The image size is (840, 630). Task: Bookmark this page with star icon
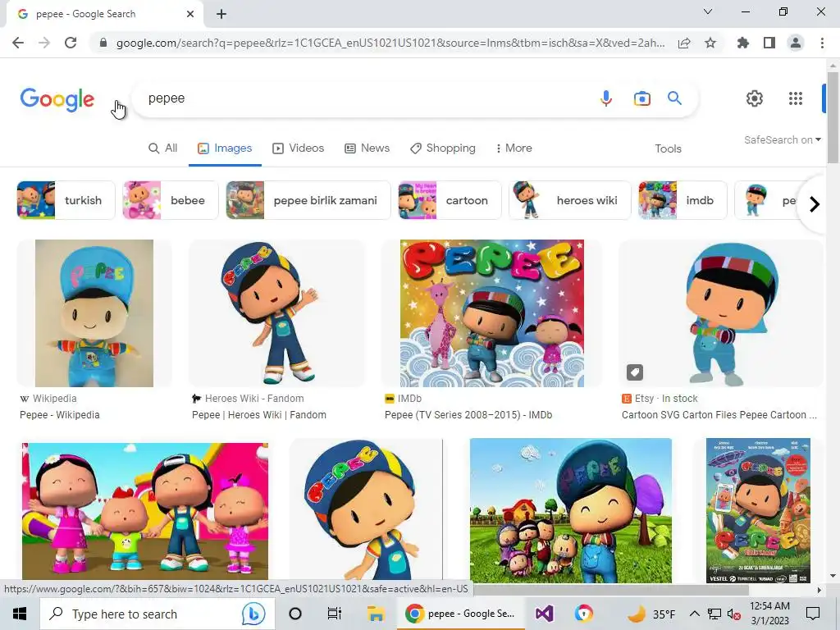(710, 43)
